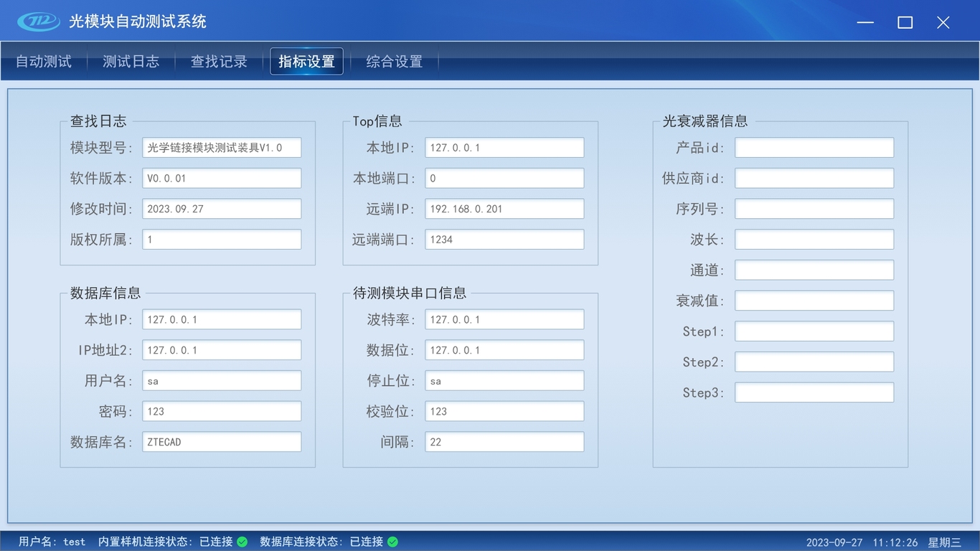Select the 本地端口 field
Image resolution: width=980 pixels, height=551 pixels.
click(504, 179)
